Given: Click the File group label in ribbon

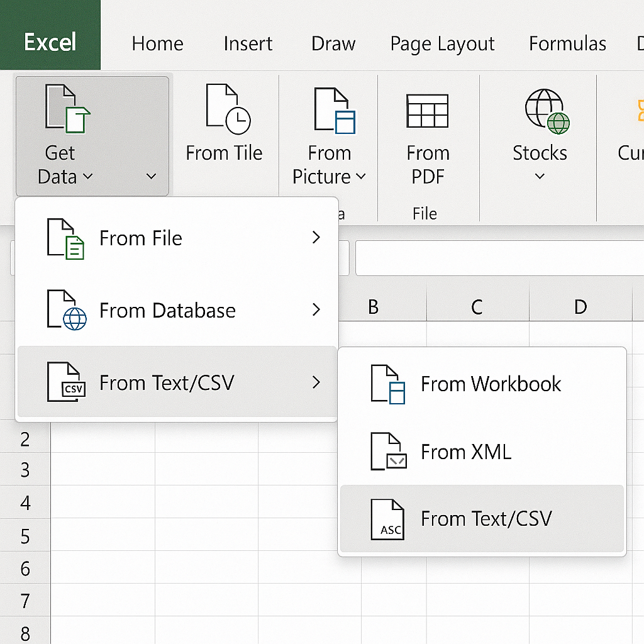Looking at the screenshot, I should [x=425, y=214].
